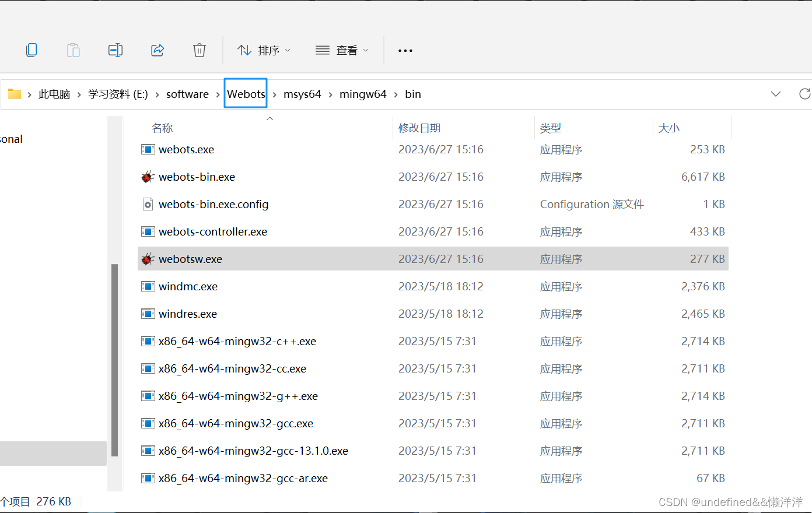Sort by 名称 column header
This screenshot has height=513, width=812.
[162, 128]
